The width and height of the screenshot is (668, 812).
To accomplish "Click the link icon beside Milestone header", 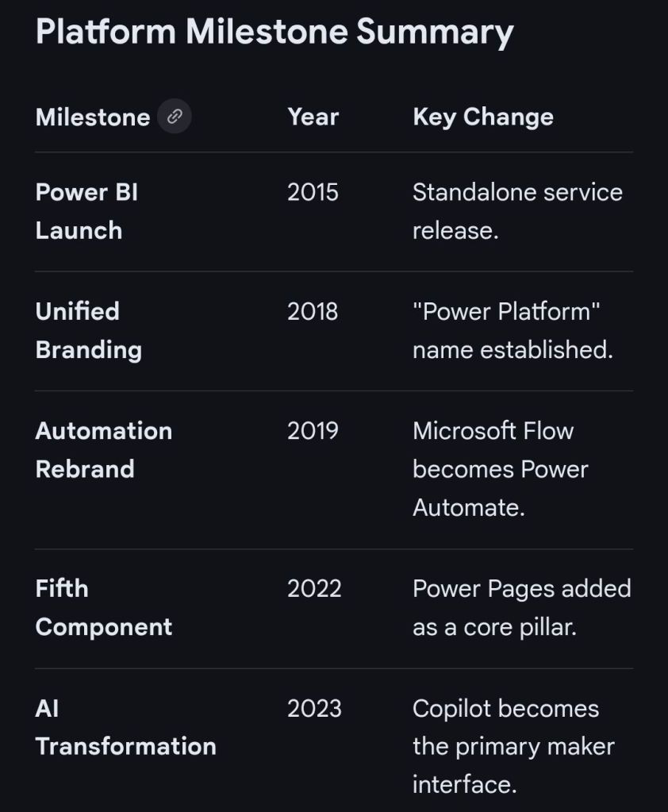I will [x=174, y=117].
